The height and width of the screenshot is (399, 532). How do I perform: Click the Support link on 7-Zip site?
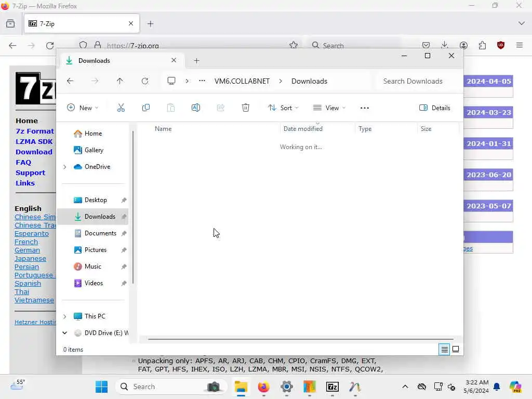tap(30, 172)
